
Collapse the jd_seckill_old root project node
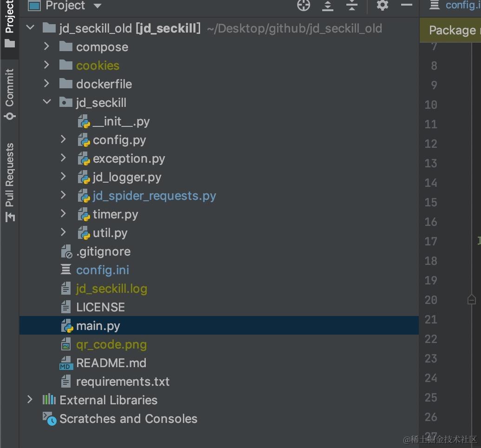[30, 27]
